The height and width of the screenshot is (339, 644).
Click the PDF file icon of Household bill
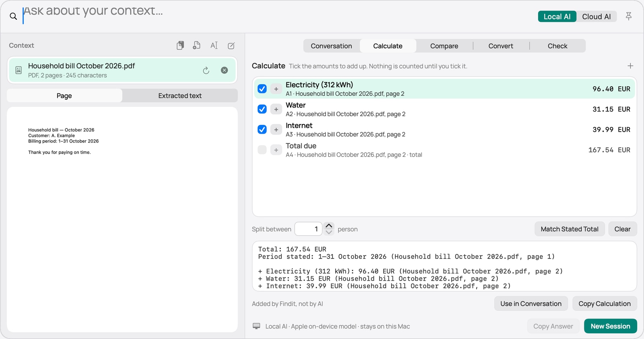pyautogui.click(x=19, y=70)
